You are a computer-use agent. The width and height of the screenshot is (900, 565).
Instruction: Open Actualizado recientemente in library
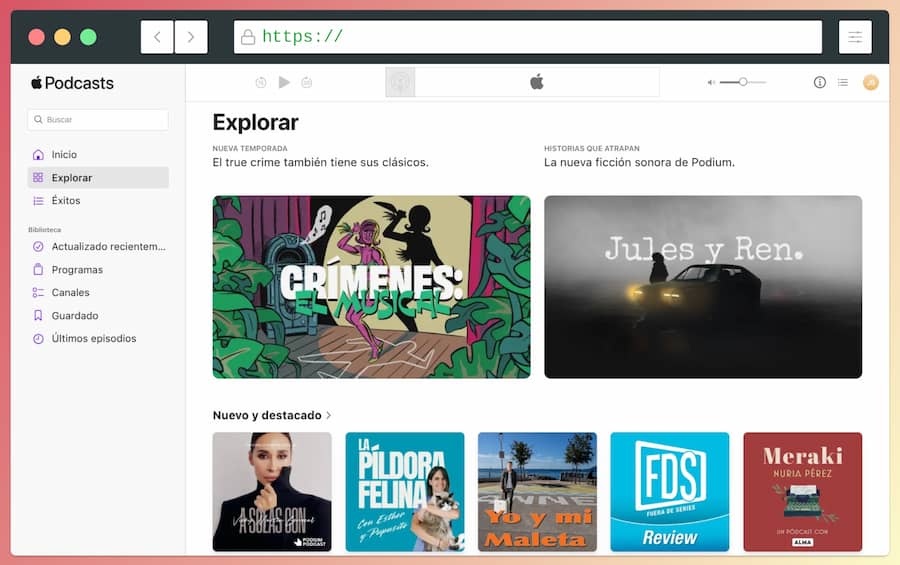[x=98, y=246]
